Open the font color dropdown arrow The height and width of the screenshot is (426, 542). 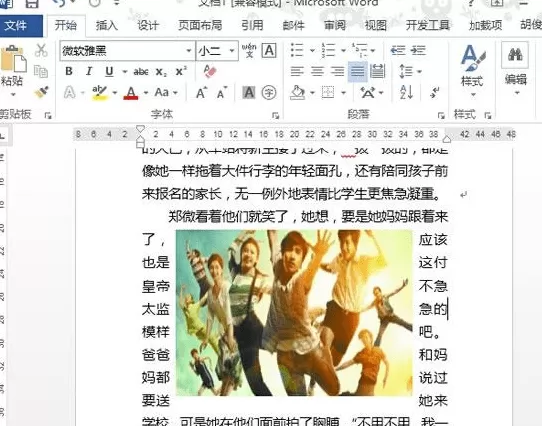point(146,93)
